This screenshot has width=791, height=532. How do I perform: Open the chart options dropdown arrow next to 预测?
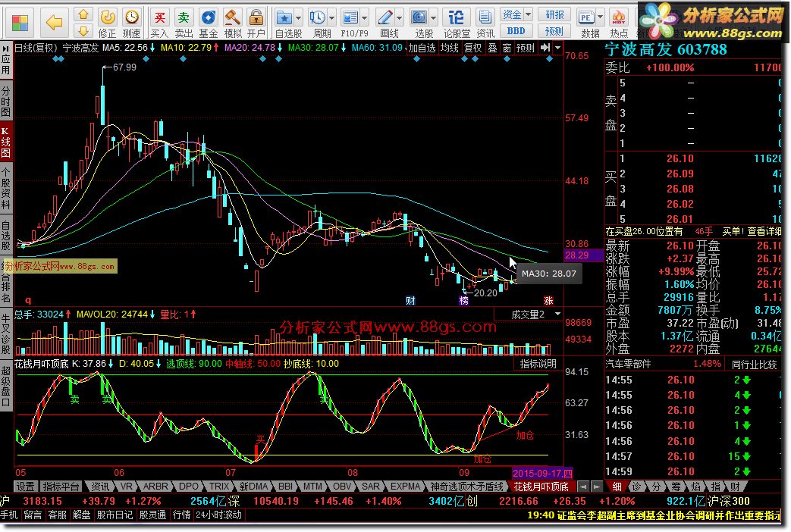click(x=557, y=48)
